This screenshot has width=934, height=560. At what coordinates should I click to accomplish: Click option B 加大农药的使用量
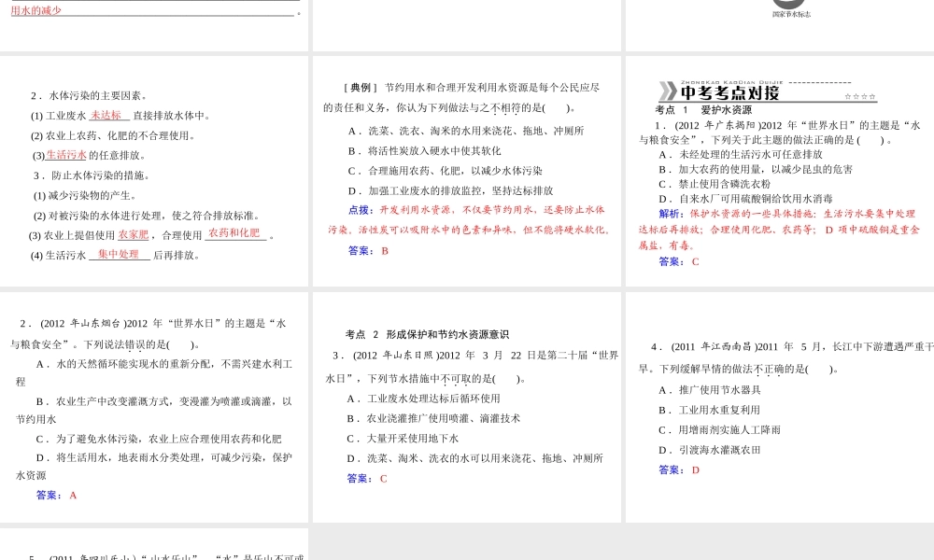(x=756, y=170)
